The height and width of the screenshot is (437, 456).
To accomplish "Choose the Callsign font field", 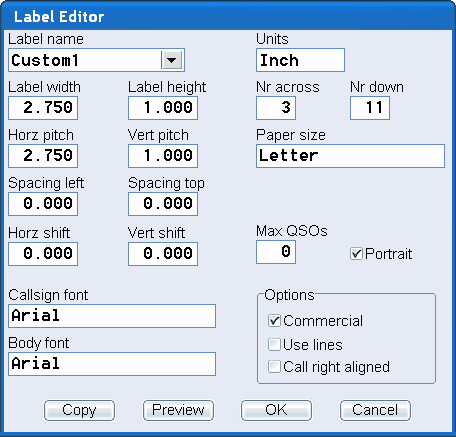I will point(112,316).
